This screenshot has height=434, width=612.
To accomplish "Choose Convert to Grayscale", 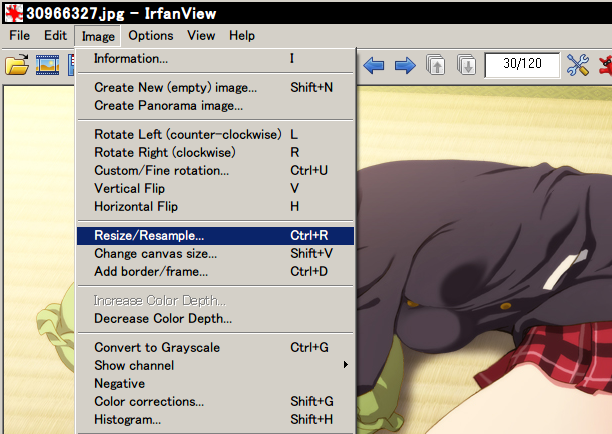I will [215, 347].
